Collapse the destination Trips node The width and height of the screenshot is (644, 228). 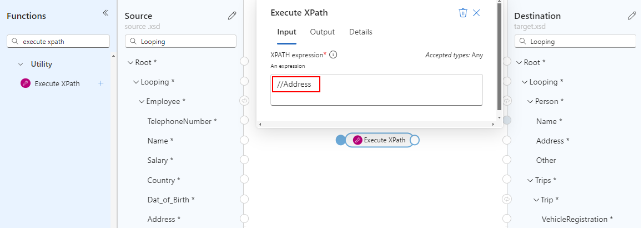click(x=530, y=180)
